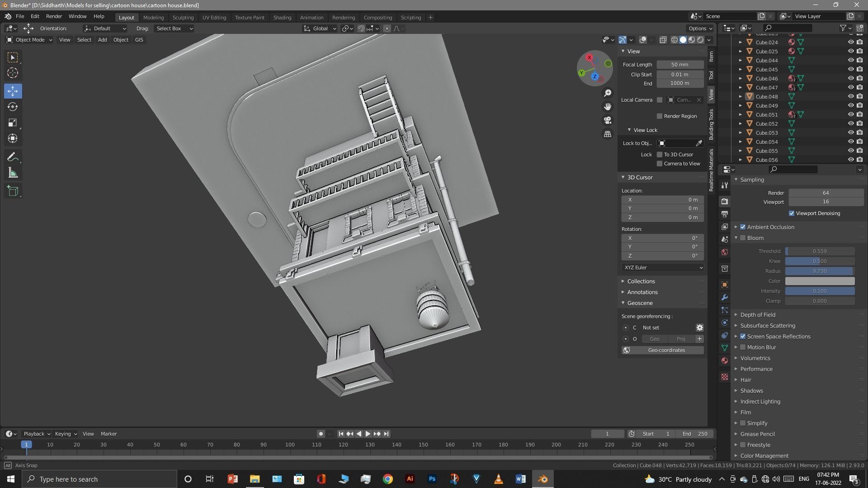Switch perspective/orthographic grid icon
This screenshot has width=868, height=488.
[x=608, y=134]
